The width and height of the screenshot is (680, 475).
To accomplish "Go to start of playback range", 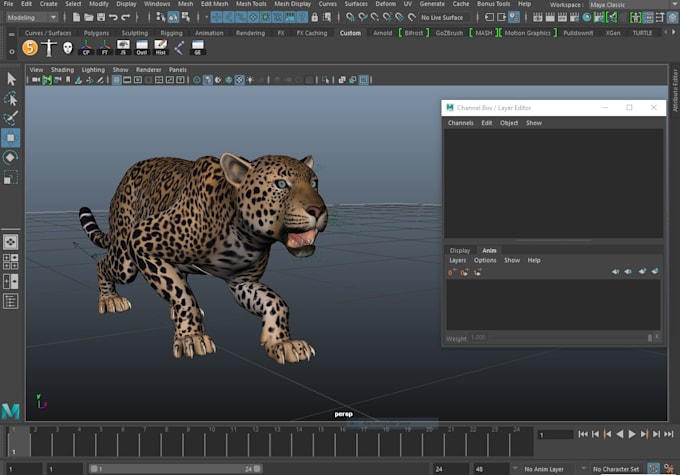I will pos(583,434).
